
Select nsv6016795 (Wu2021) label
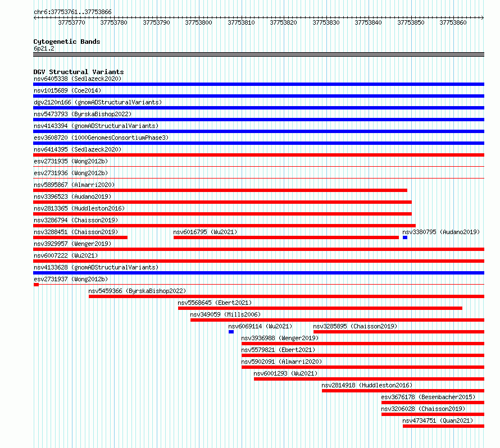pyautogui.click(x=206, y=232)
